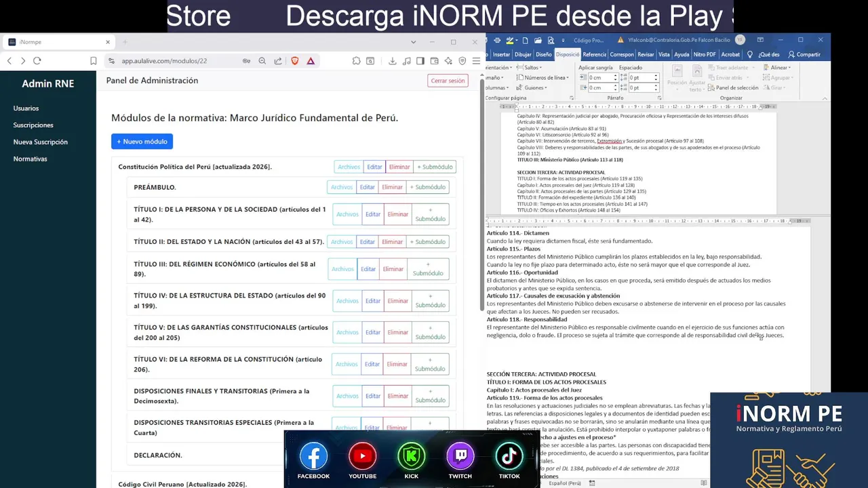
Task: Share this page via share icon
Action: [x=278, y=61]
